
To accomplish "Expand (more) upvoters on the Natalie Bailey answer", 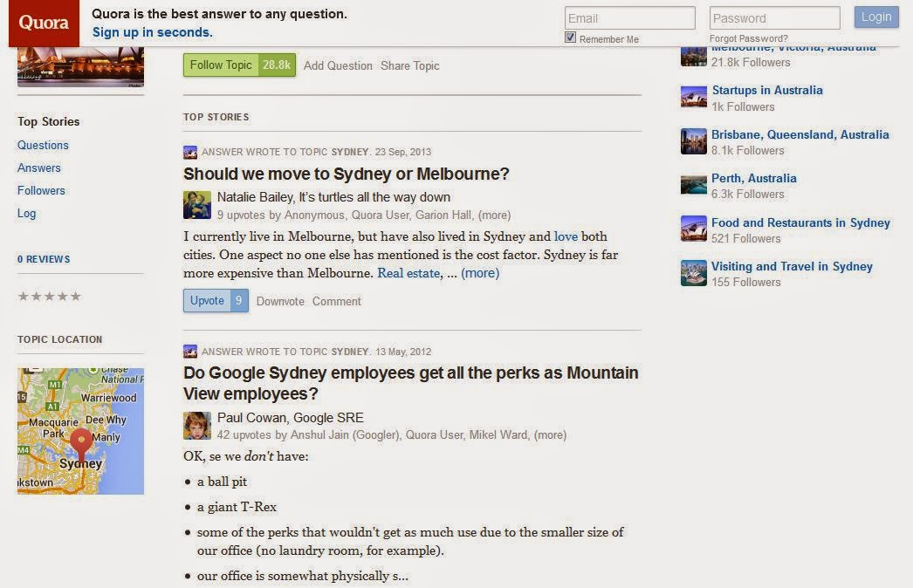I will (494, 215).
